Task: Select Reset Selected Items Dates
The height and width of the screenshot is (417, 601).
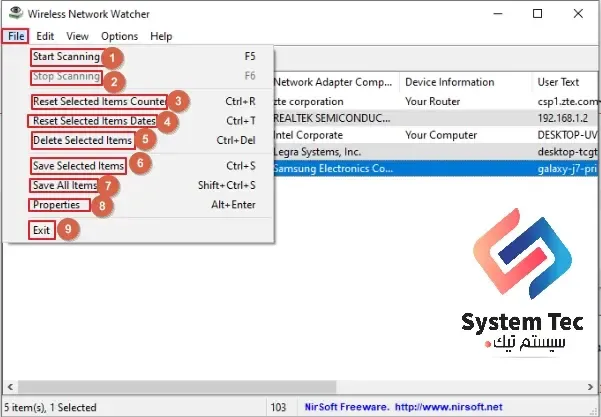Action: [x=139, y=121]
